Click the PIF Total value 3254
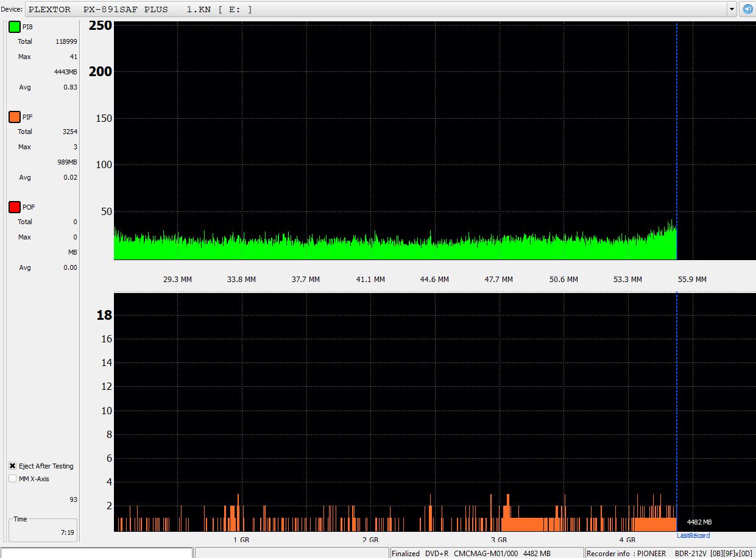 click(69, 132)
